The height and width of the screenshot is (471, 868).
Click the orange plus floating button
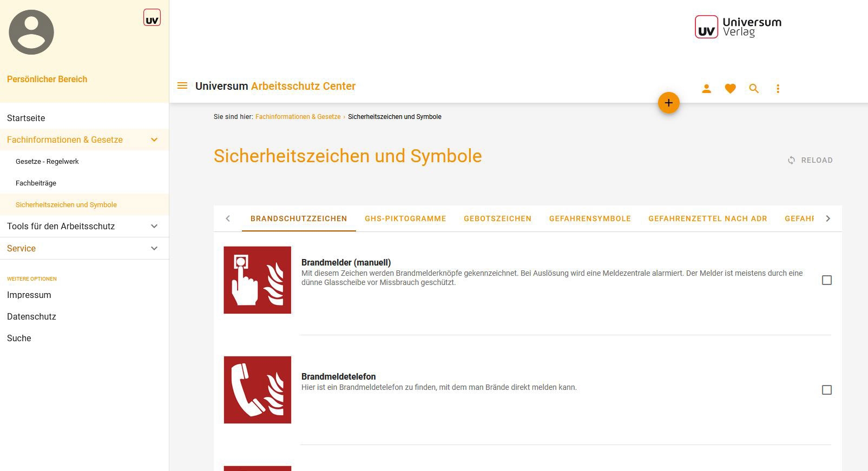[669, 103]
